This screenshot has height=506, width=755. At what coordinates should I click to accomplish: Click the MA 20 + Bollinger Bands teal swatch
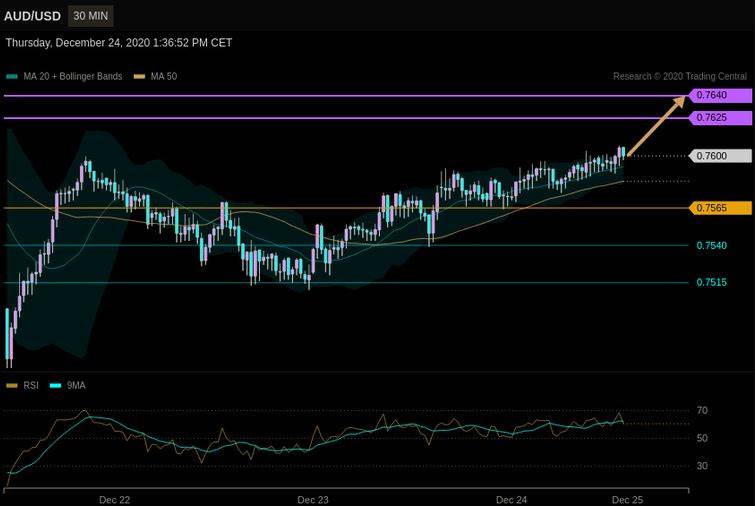point(12,77)
